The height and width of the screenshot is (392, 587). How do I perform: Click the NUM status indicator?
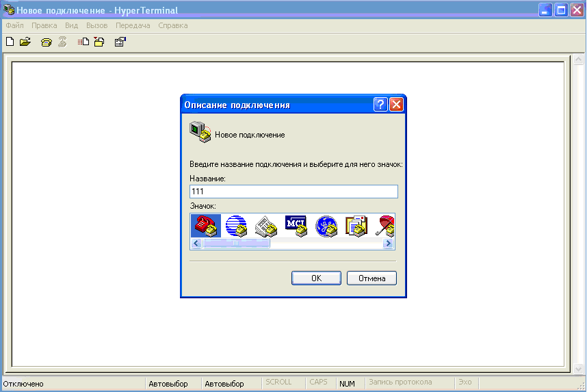click(x=347, y=384)
